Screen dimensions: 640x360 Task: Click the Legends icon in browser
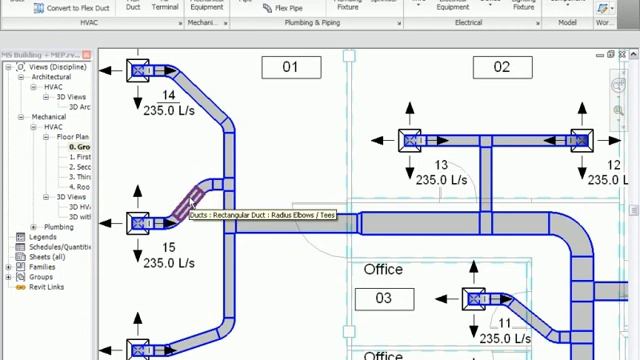coord(20,237)
